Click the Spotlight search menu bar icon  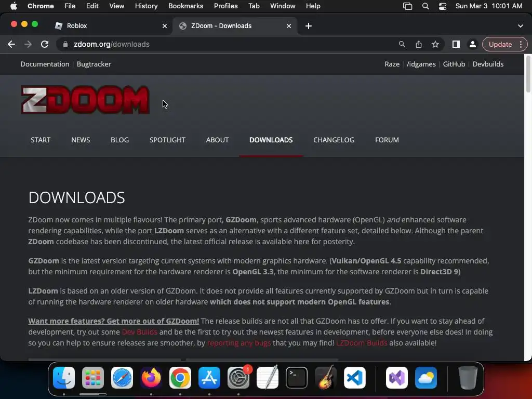click(425, 6)
